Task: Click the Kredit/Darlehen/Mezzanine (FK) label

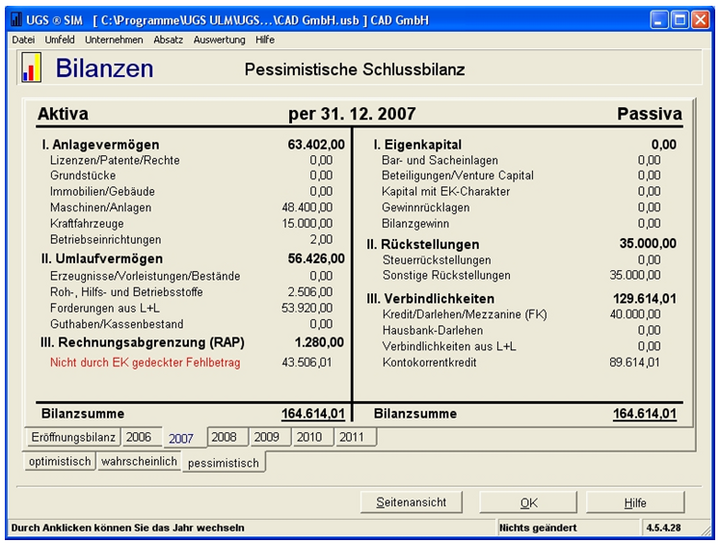Action: point(465,314)
